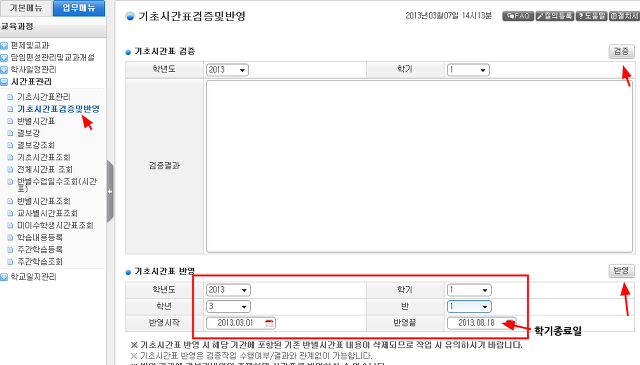Open the 학년 dropdown showing 3

pos(228,306)
